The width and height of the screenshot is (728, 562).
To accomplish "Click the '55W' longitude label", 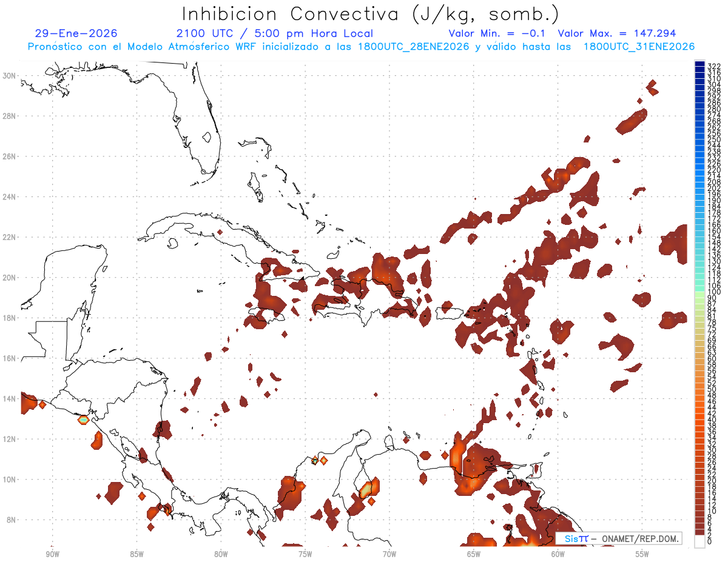I will coord(642,554).
